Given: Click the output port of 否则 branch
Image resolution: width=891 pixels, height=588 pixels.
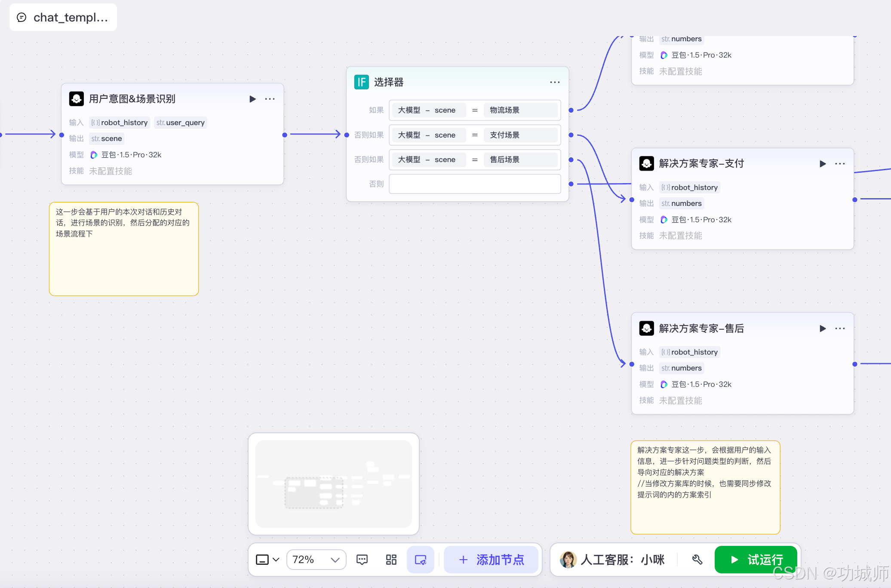Looking at the screenshot, I should 571,184.
